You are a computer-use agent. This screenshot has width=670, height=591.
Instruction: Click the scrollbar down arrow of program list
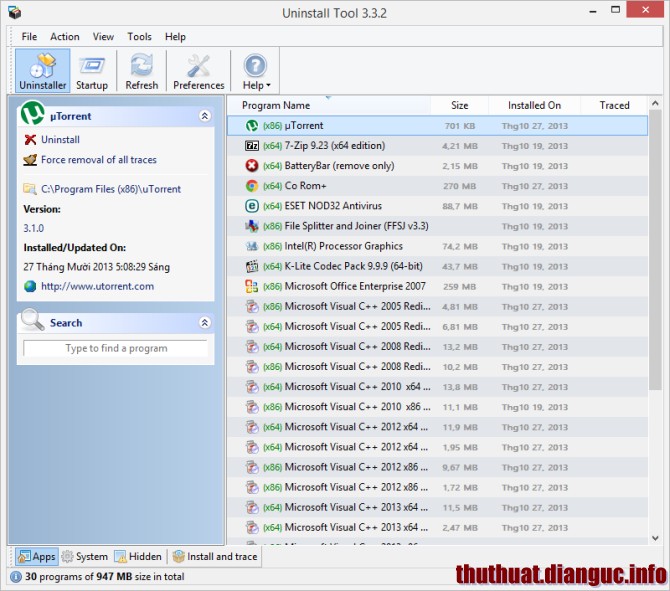(655, 538)
